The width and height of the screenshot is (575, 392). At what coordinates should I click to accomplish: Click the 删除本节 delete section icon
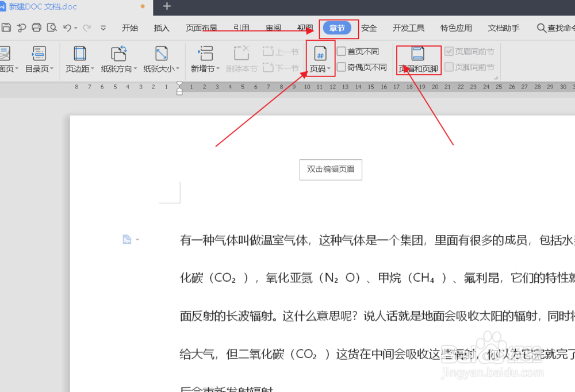click(241, 53)
